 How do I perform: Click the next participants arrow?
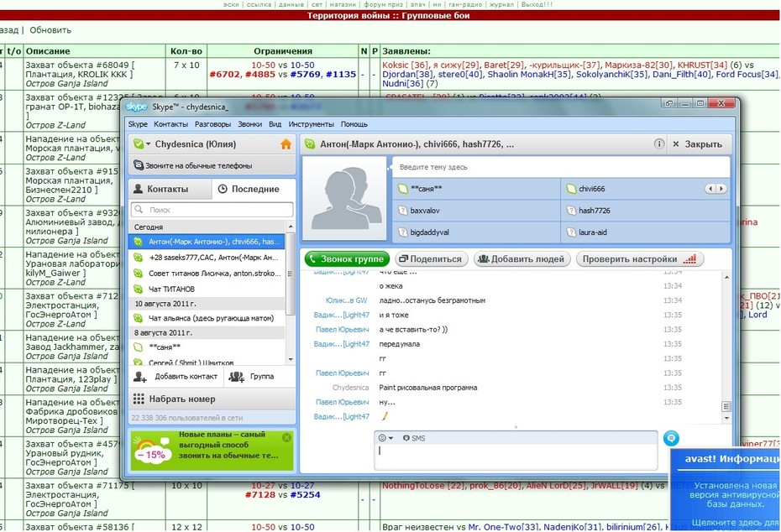point(721,189)
